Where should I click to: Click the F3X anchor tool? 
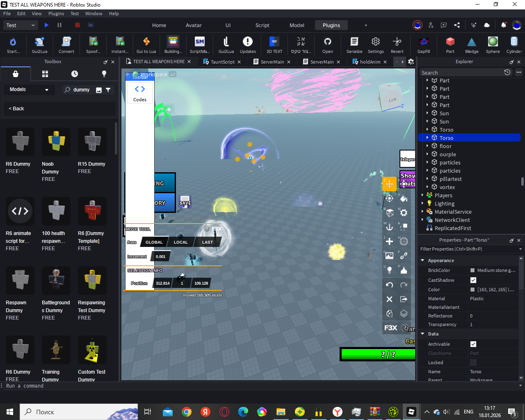pyautogui.click(x=390, y=227)
